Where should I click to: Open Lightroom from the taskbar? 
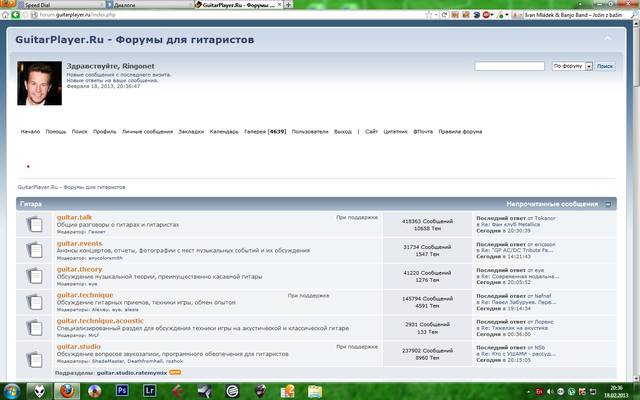point(149,391)
